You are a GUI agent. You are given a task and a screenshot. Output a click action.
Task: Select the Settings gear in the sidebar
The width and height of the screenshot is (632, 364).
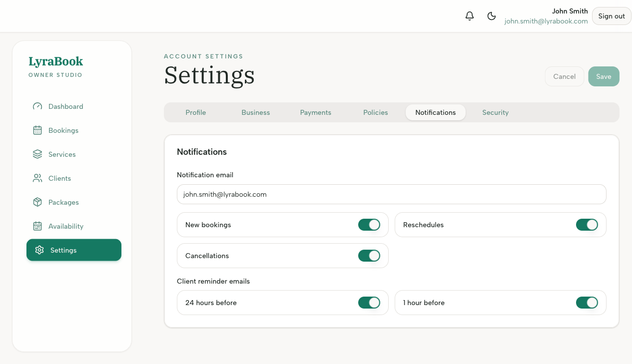click(39, 250)
